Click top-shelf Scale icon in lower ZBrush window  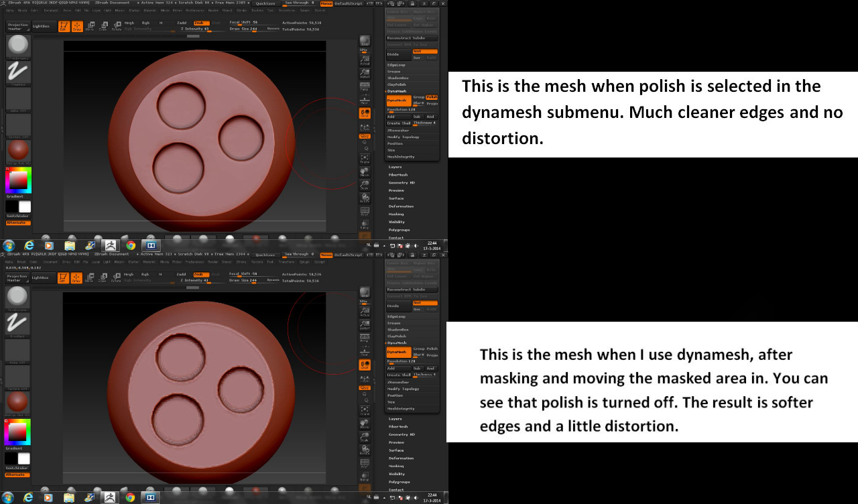(x=103, y=278)
